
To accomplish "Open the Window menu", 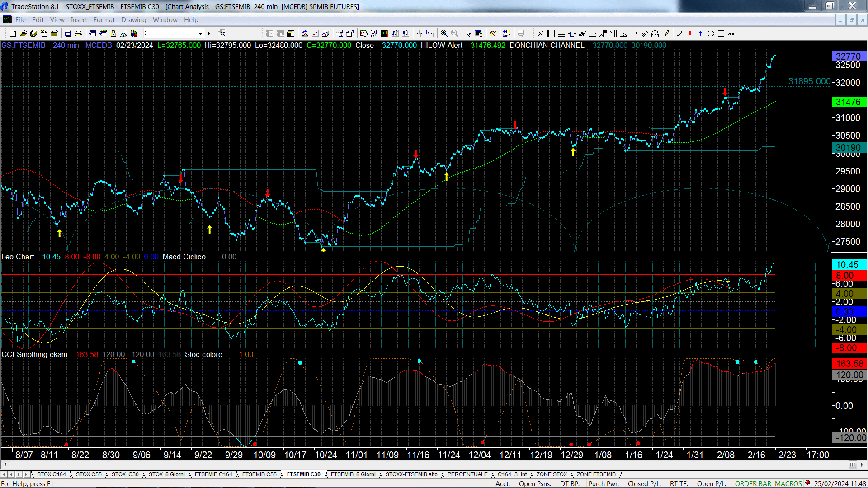I will click(165, 19).
